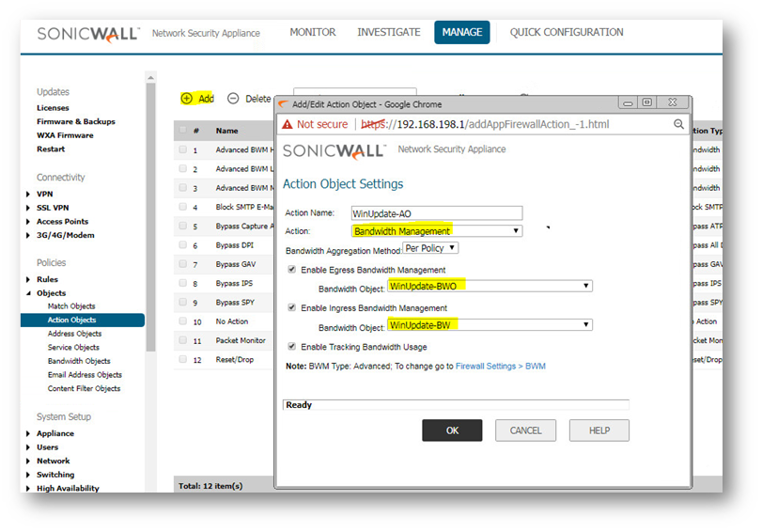Click the SonicWall logo in the header
The height and width of the screenshot is (532, 762).
(87, 34)
